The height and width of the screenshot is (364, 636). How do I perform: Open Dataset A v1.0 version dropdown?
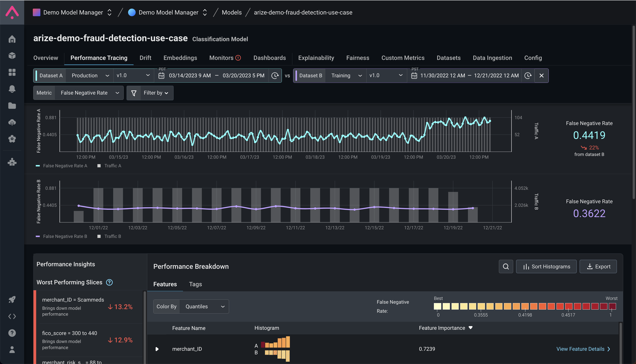click(x=133, y=75)
